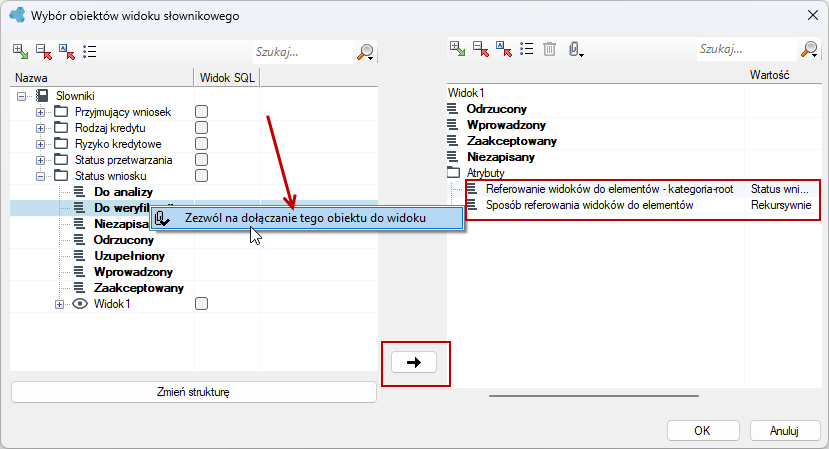The width and height of the screenshot is (829, 449).
Task: Click the bulleted list icon in left toolbar
Action: tap(89, 51)
